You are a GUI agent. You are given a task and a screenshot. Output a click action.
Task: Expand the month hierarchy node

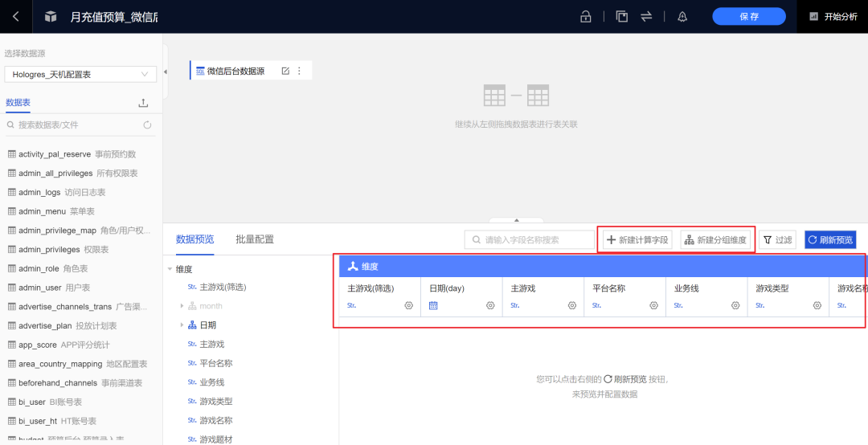point(182,306)
